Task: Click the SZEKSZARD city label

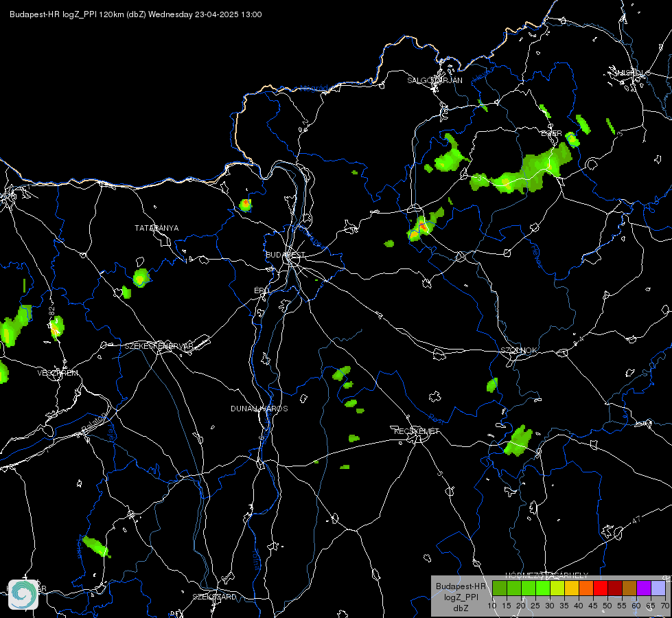Action: point(214,597)
